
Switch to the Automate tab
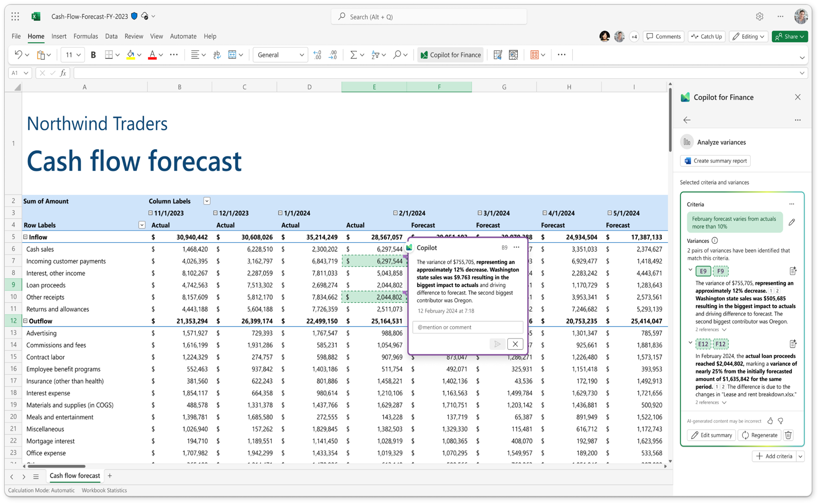click(x=183, y=36)
